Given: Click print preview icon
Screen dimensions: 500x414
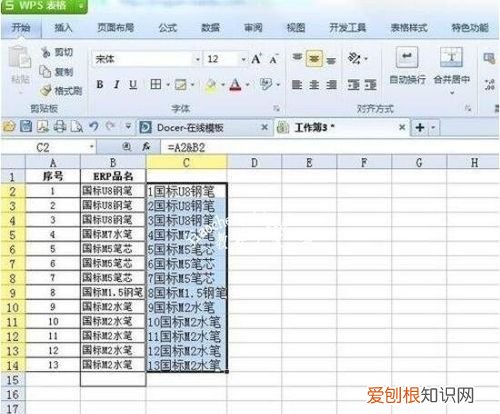Looking at the screenshot, I should (x=77, y=127).
